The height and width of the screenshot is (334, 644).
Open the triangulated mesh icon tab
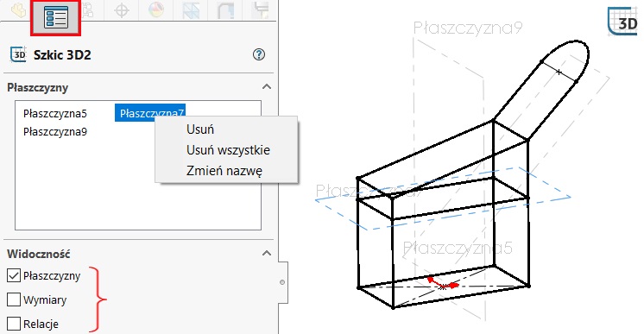(191, 9)
